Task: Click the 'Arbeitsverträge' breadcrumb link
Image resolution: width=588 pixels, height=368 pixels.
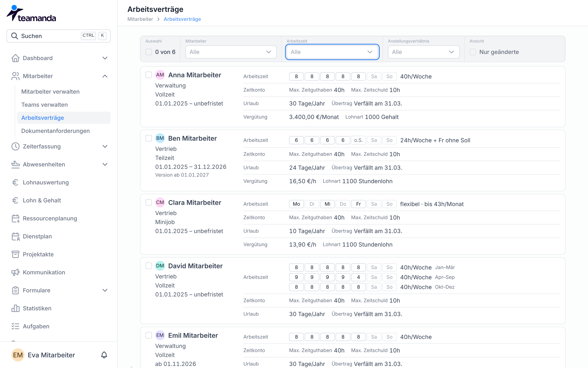Action: click(182, 19)
